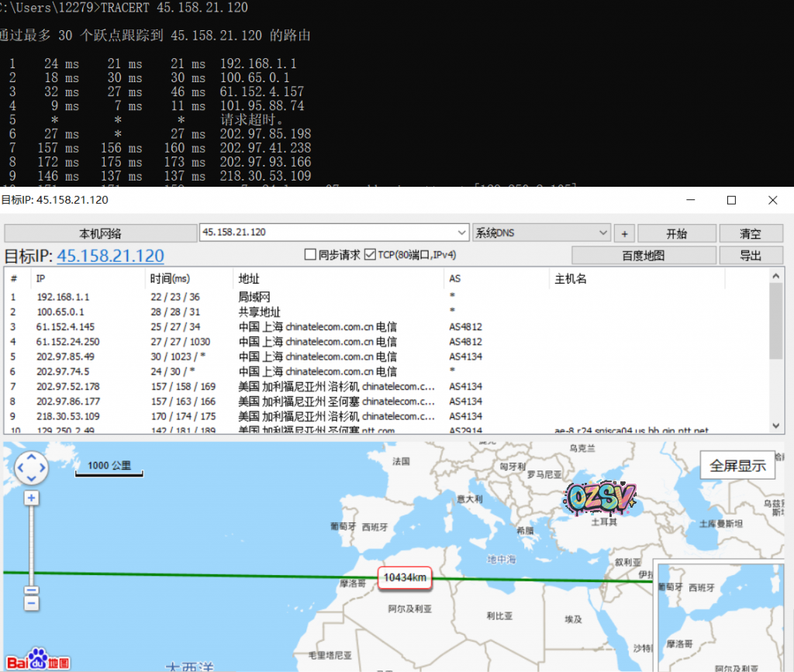
Task: Click the plus button beside the DNS dropdown
Action: (624, 233)
